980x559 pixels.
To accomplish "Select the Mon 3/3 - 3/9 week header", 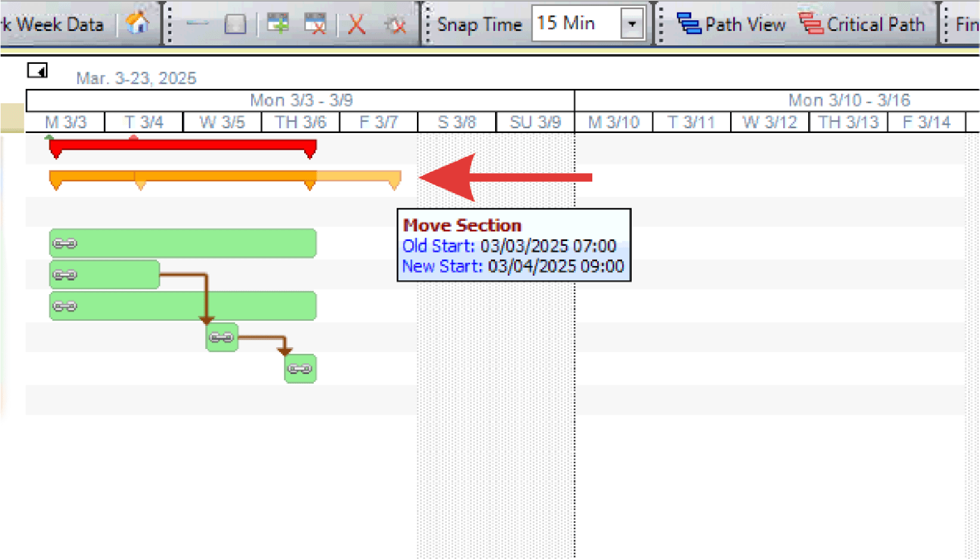I will click(x=301, y=100).
